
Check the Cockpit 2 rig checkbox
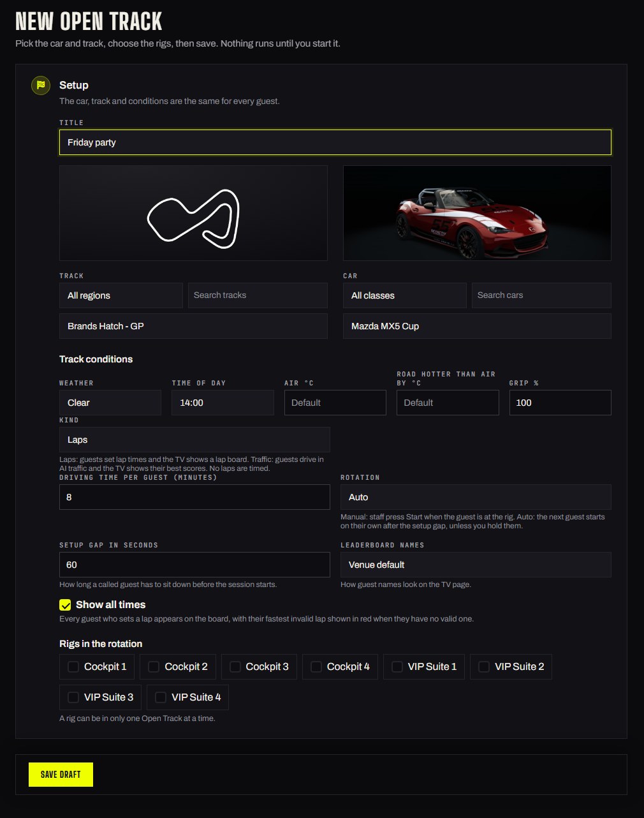(x=154, y=667)
